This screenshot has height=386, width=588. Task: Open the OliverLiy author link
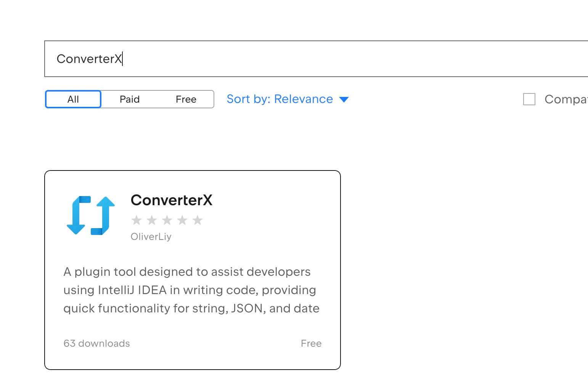[x=151, y=236]
